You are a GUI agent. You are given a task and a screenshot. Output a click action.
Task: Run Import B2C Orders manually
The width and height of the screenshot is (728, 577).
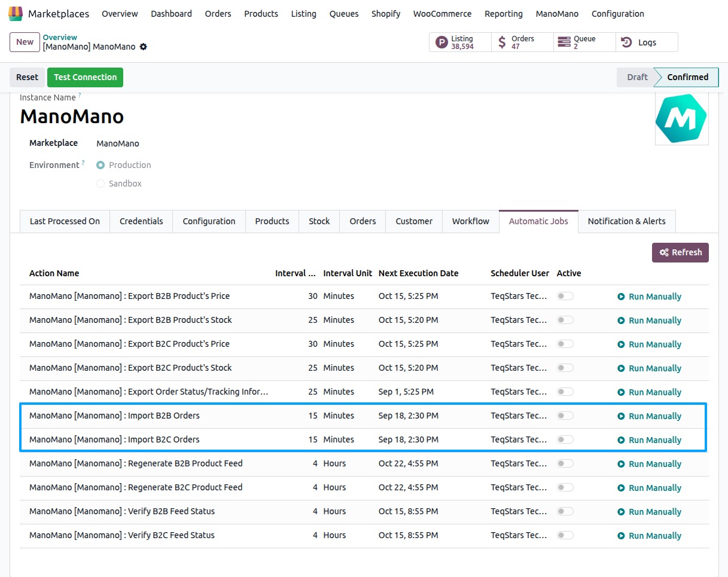point(649,440)
